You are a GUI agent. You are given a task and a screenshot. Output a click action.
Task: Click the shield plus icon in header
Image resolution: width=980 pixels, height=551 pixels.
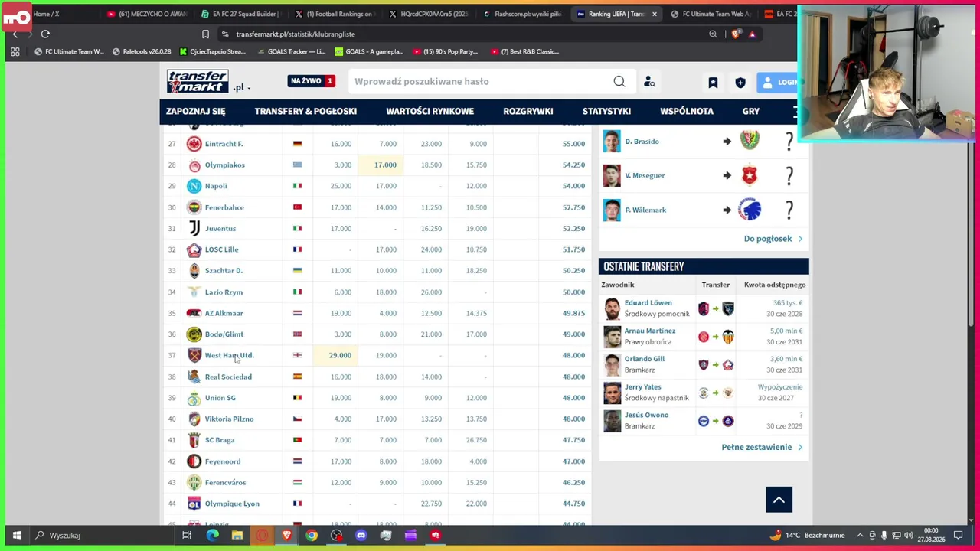coord(740,82)
